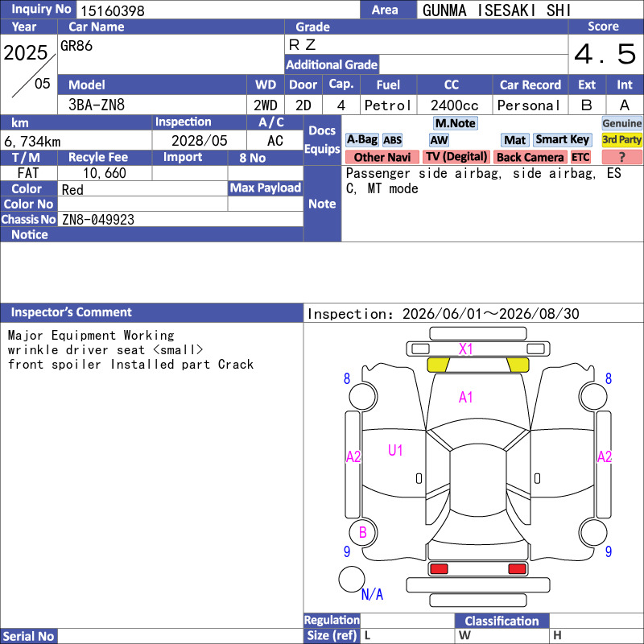The width and height of the screenshot is (644, 644).
Task: Click the Classification header
Action: coord(502,621)
